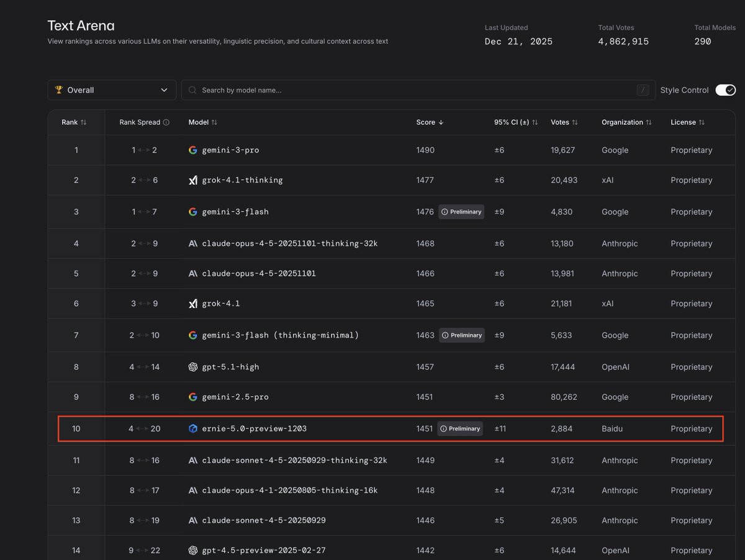745x560 pixels.
Task: Click OpenAI icon beside gpt-4.5-preview-2025-02-27
Action: point(193,550)
